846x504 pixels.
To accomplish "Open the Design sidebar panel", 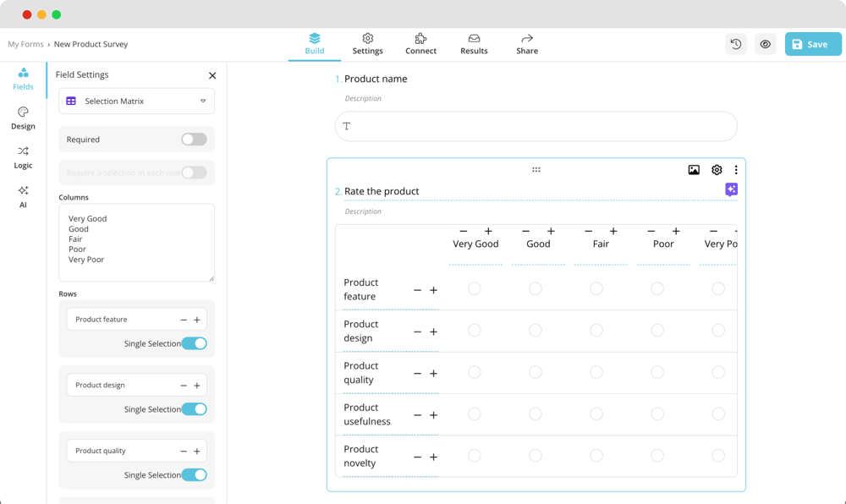I will tap(23, 118).
